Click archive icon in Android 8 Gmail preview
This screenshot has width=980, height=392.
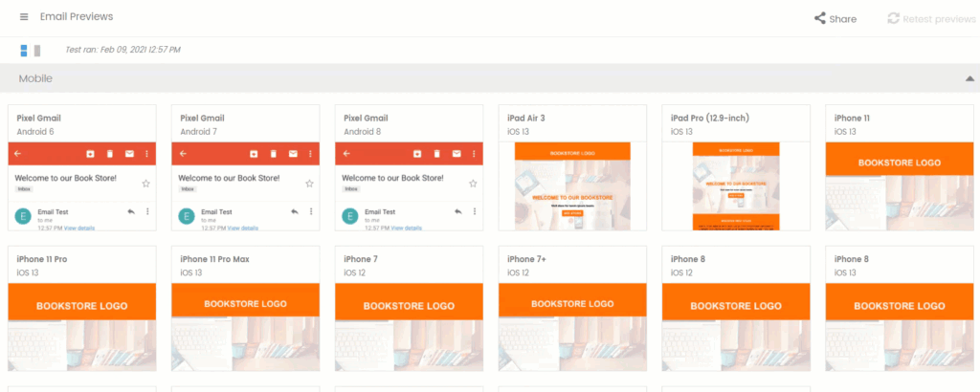416,153
